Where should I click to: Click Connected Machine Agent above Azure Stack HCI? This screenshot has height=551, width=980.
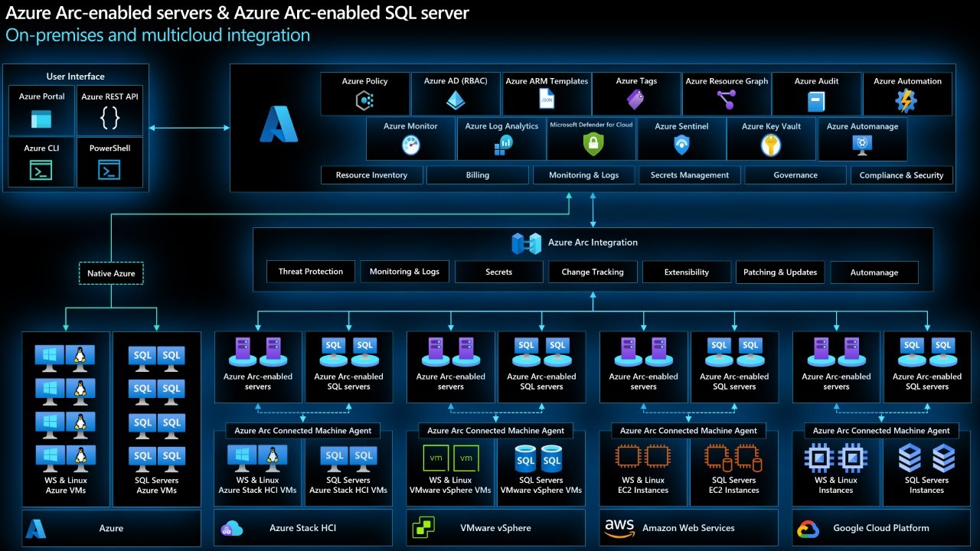[303, 431]
